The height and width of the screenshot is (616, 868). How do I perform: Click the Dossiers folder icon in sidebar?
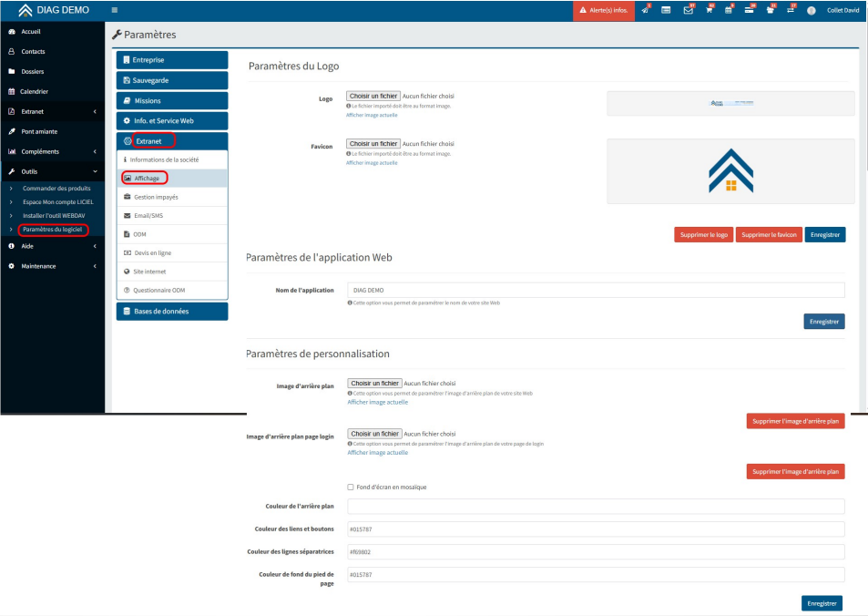[x=11, y=71]
